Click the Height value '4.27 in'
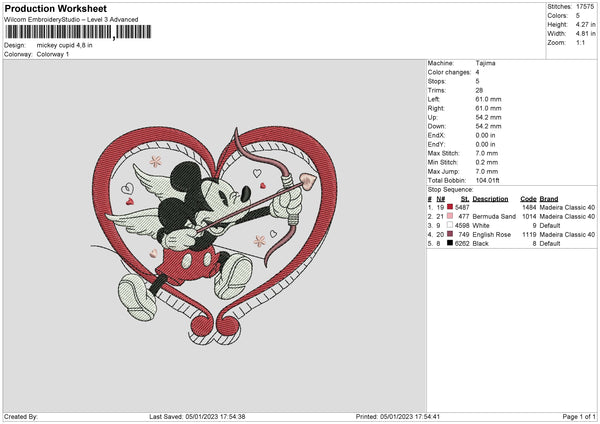The width and height of the screenshot is (600, 424). click(585, 24)
